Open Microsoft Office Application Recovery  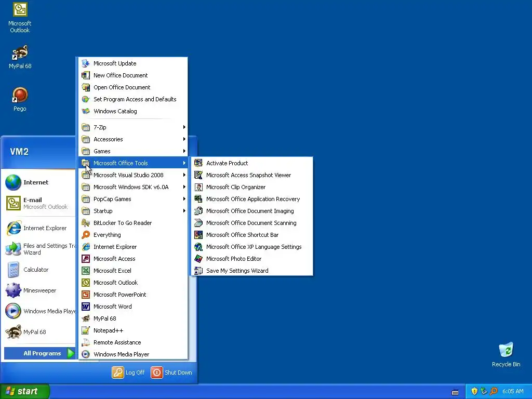tap(252, 199)
